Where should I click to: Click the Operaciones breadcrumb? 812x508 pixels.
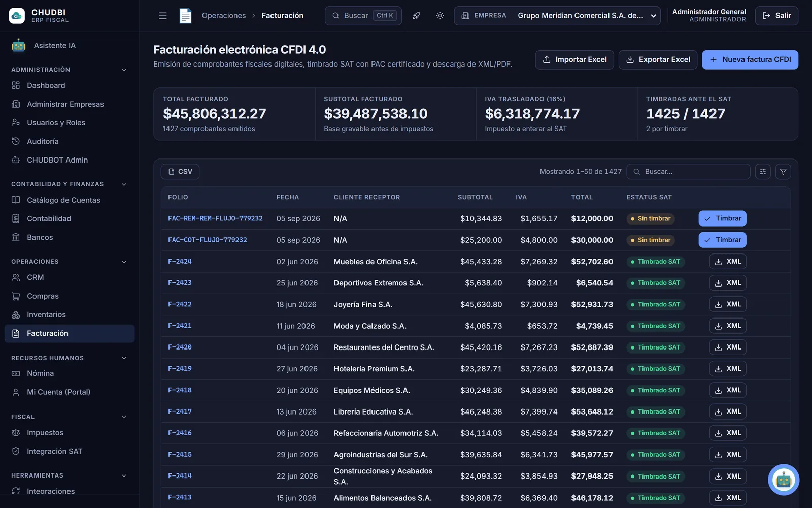[x=224, y=16]
